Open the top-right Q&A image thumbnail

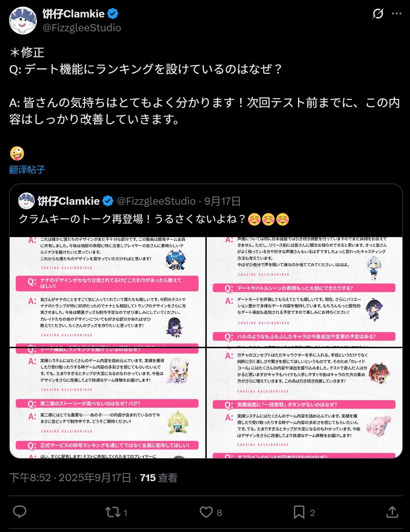coord(305,292)
